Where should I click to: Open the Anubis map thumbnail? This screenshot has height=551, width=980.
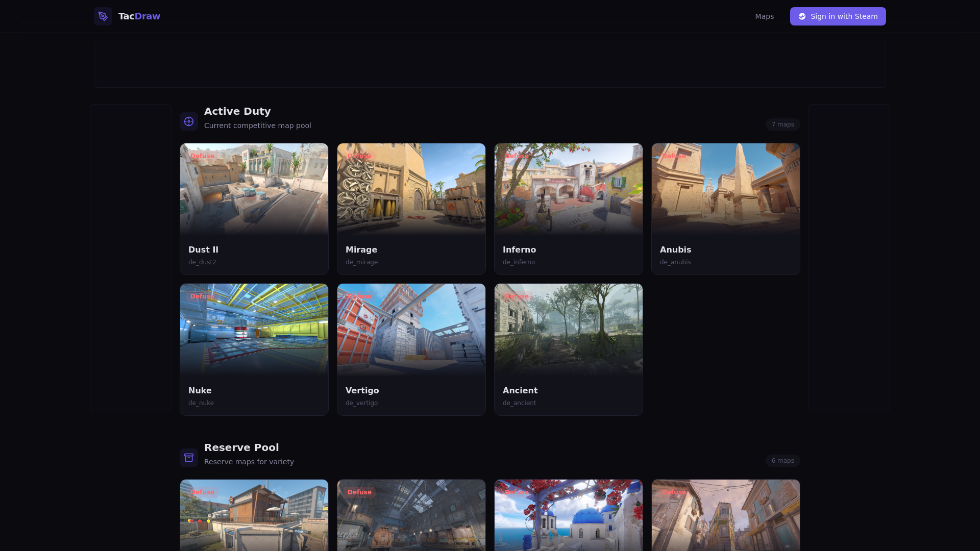(x=726, y=189)
